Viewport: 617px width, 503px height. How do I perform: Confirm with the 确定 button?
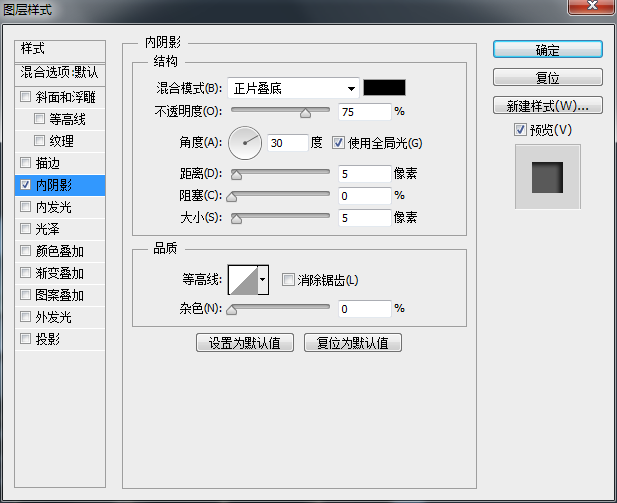tap(548, 50)
